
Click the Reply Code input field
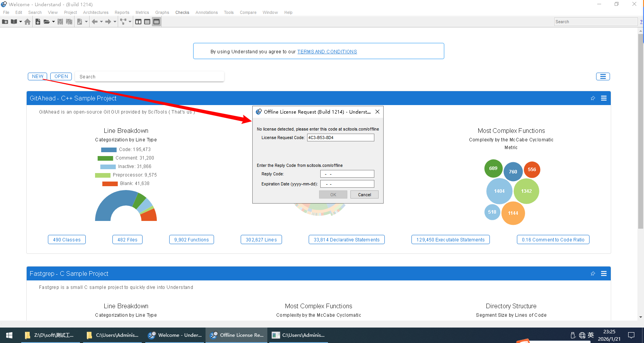347,174
